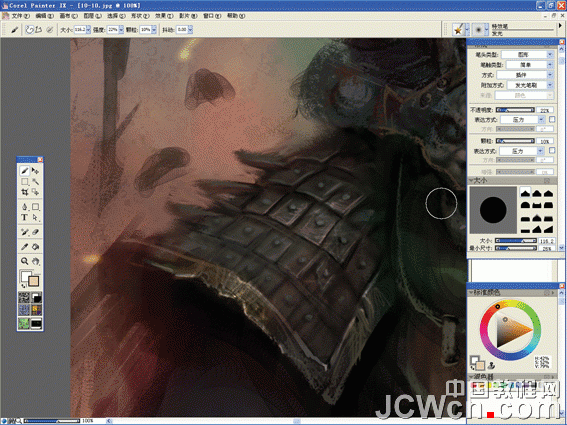Select the Brush tool in the toolbox
Image resolution: width=567 pixels, height=425 pixels.
pyautogui.click(x=25, y=170)
